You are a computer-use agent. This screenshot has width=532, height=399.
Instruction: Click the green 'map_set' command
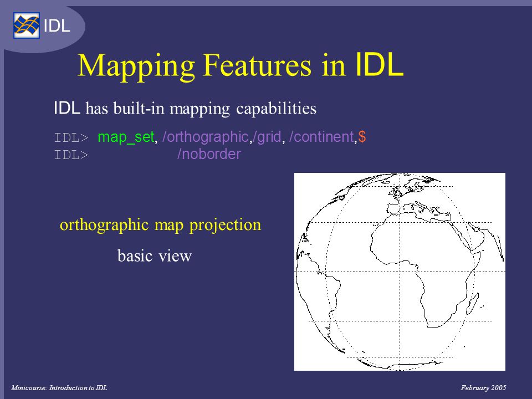coord(126,137)
